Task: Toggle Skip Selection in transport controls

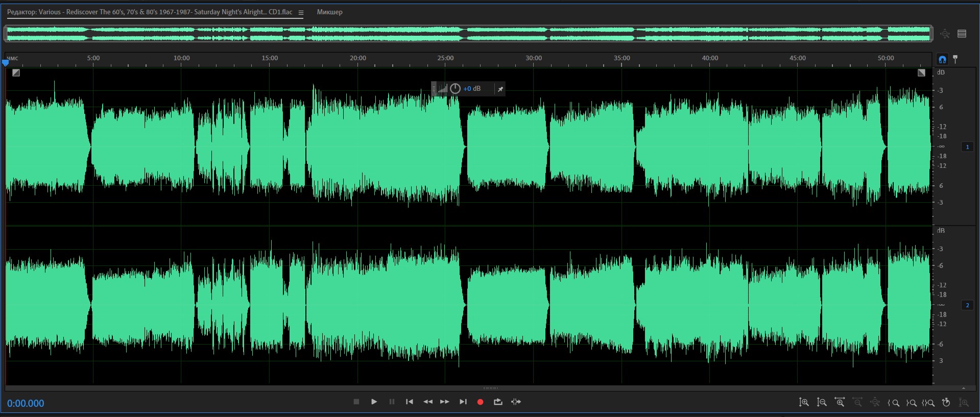Action: (x=516, y=402)
